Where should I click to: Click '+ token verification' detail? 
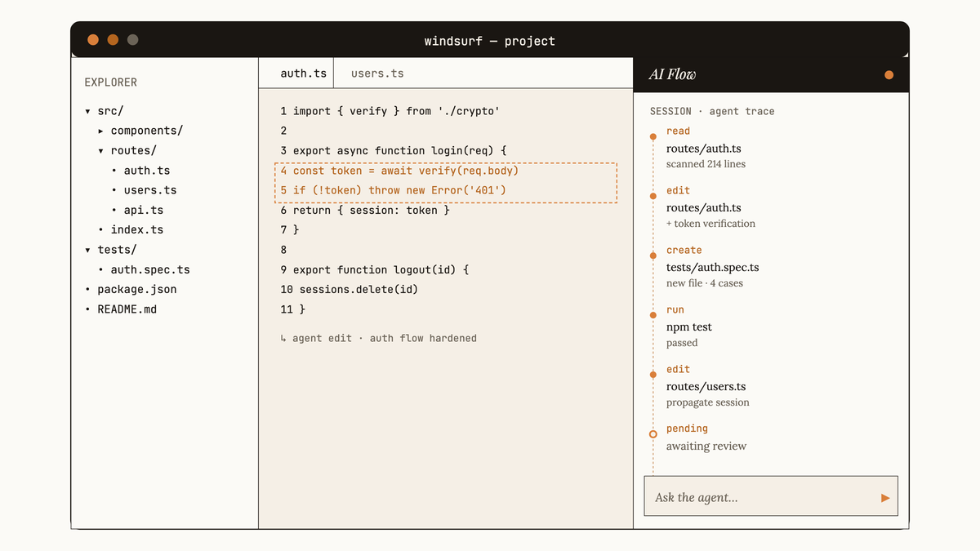coord(710,224)
